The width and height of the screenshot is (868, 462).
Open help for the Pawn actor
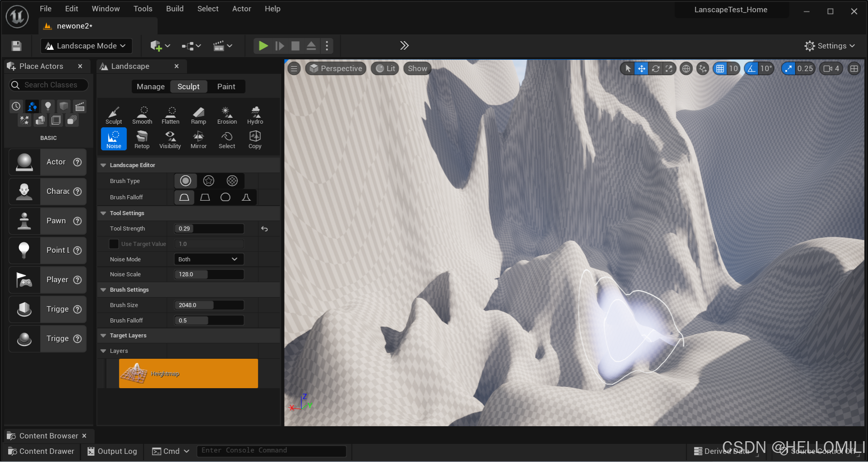(77, 221)
